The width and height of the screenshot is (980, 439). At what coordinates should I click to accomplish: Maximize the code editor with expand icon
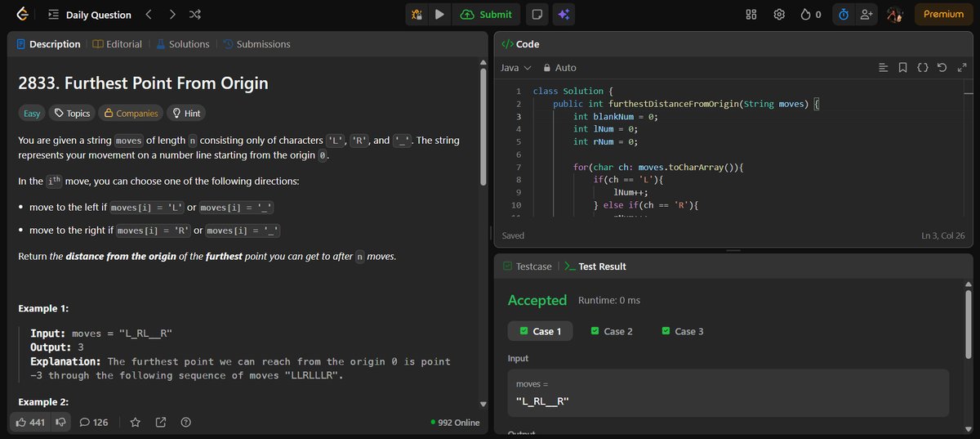[x=960, y=68]
